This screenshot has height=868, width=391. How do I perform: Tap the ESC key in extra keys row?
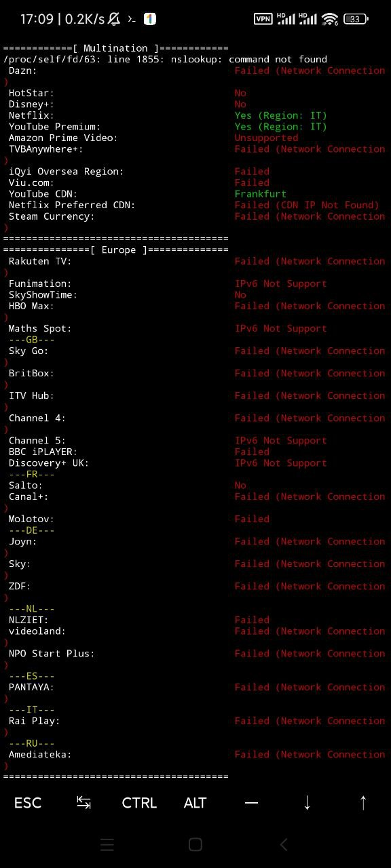pyautogui.click(x=28, y=803)
